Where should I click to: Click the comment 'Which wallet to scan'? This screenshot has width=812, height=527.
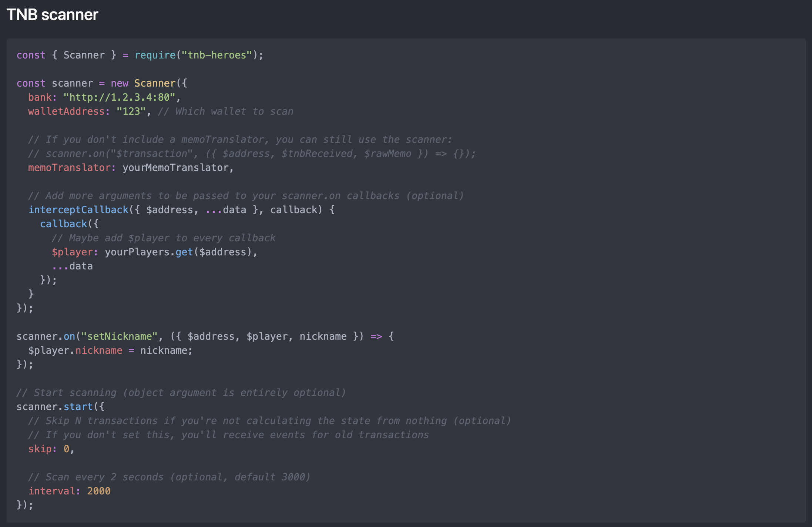tap(226, 111)
